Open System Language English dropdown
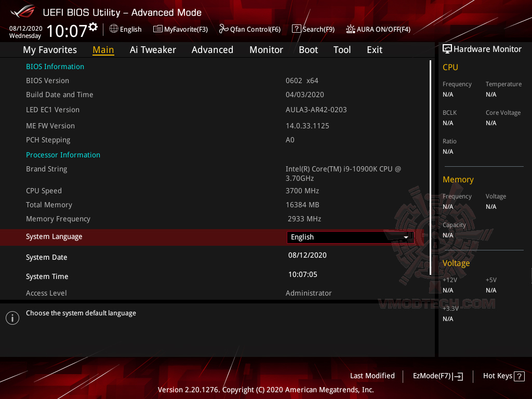Viewport: 532px width, 399px height. [x=350, y=237]
